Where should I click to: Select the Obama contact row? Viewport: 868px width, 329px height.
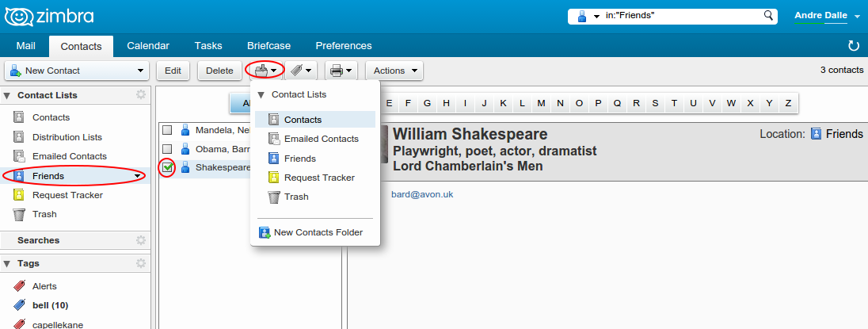click(x=206, y=149)
